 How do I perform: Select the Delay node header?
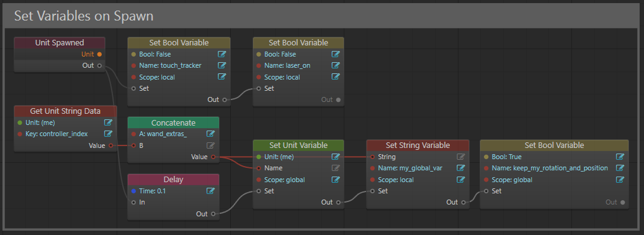click(173, 180)
